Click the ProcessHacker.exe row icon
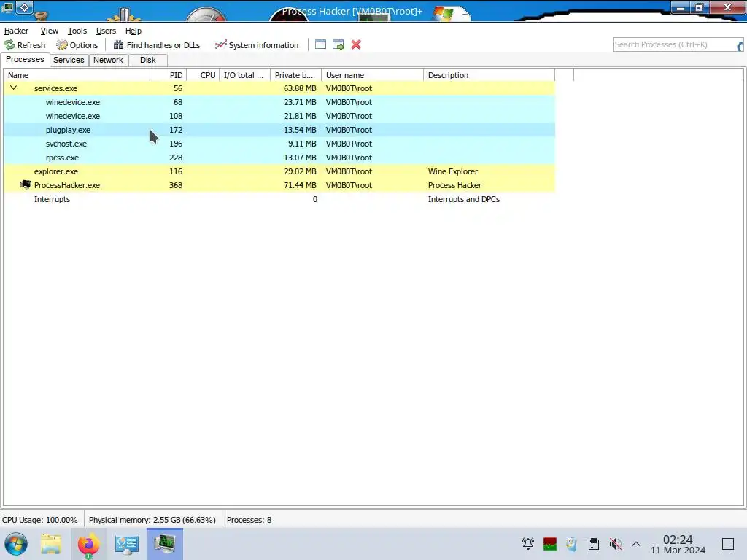 26,184
